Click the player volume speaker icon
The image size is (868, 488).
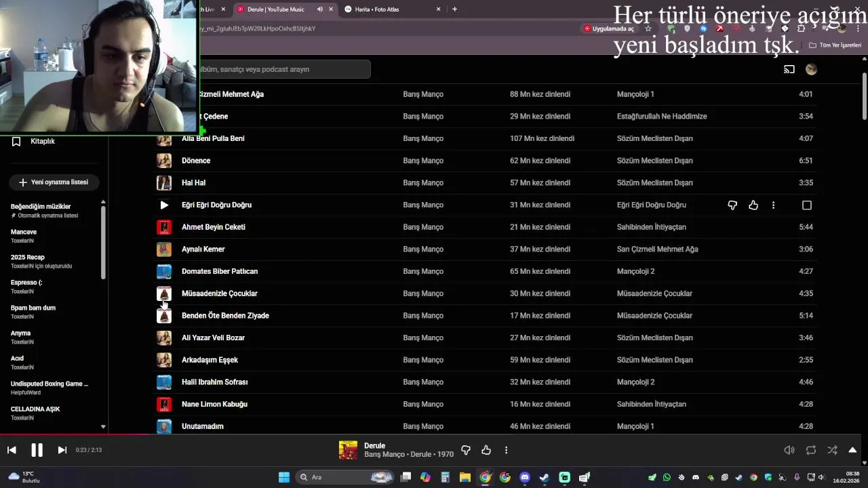789,450
